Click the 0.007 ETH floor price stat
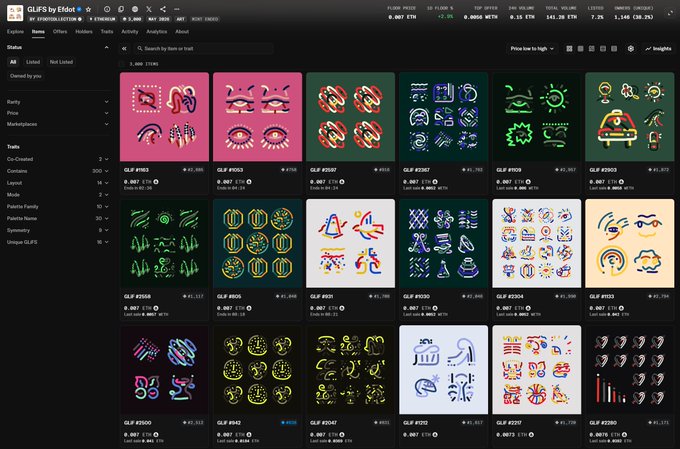The width and height of the screenshot is (680, 449). [x=402, y=17]
